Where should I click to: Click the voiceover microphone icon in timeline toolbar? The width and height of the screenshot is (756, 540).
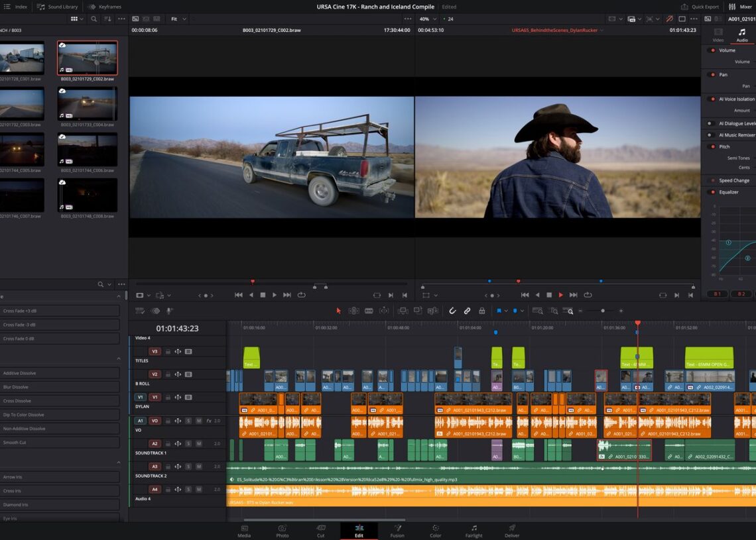click(169, 311)
